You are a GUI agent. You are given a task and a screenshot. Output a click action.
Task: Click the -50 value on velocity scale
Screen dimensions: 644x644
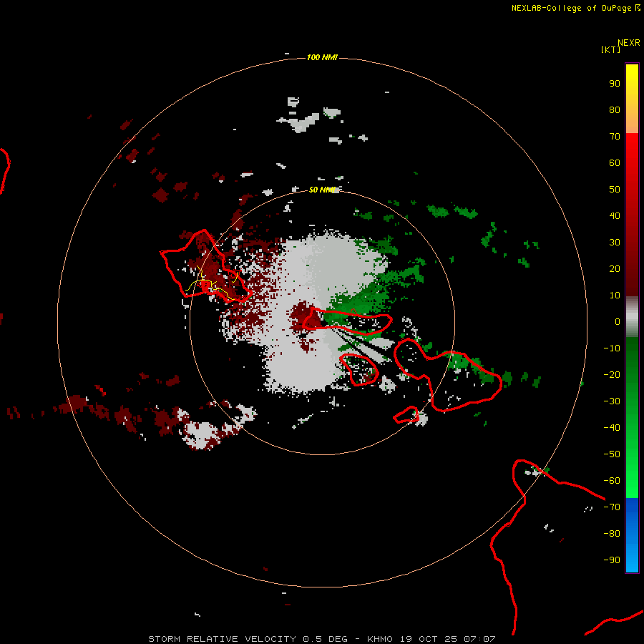(x=612, y=454)
